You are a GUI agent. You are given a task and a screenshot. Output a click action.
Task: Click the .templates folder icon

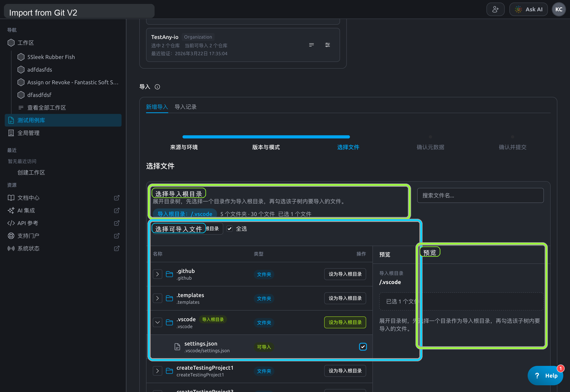pyautogui.click(x=169, y=298)
